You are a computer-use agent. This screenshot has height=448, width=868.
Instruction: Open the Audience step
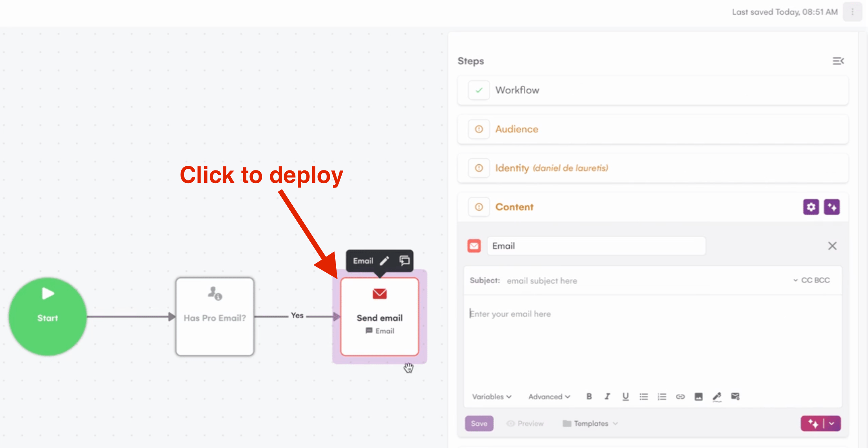652,129
